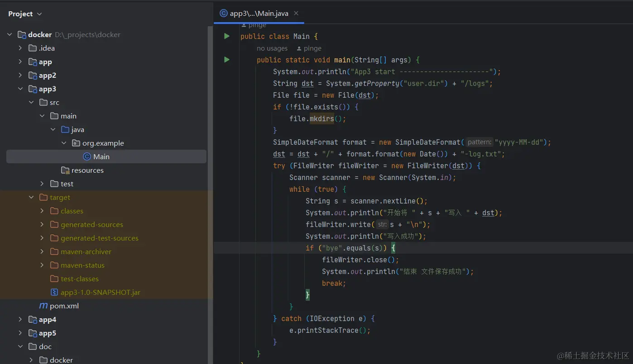Click the maven-archiver folder icon
Screen dimensions: 633x364
tap(54, 251)
